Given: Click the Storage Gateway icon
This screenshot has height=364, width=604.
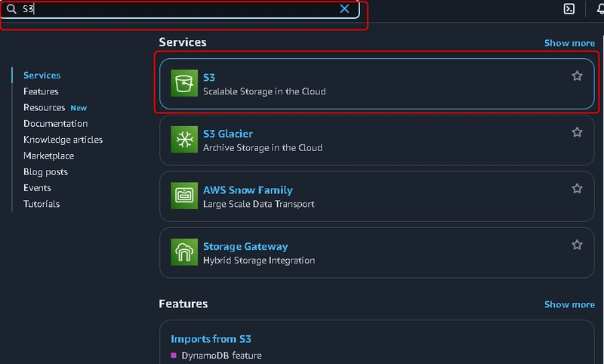Looking at the screenshot, I should pyautogui.click(x=184, y=252).
